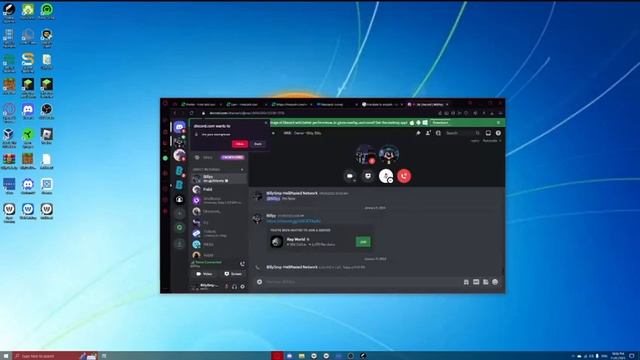The width and height of the screenshot is (640, 360).
Task: Open the Discord shortcut on the desktop
Action: (28, 111)
